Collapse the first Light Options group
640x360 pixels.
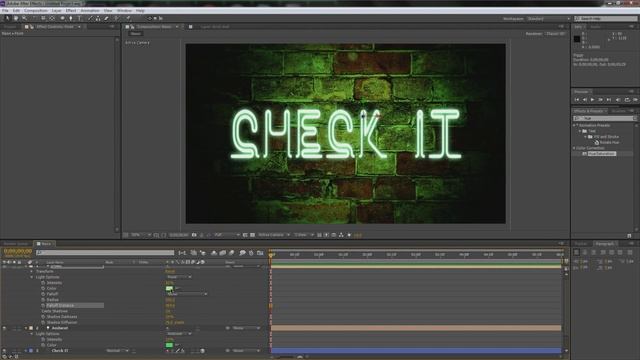point(32,277)
